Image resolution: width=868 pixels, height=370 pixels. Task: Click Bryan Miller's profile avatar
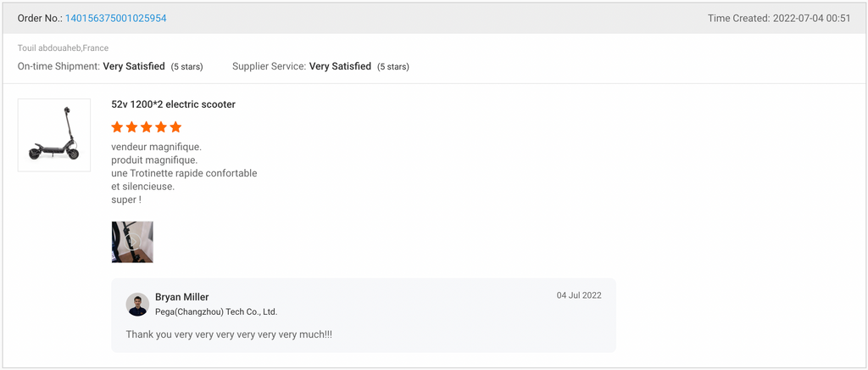pyautogui.click(x=137, y=305)
